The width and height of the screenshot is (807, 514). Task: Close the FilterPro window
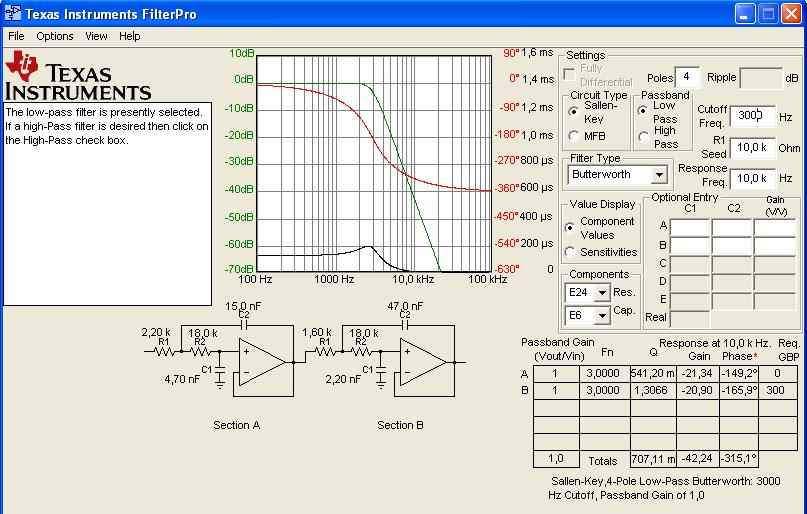(792, 13)
